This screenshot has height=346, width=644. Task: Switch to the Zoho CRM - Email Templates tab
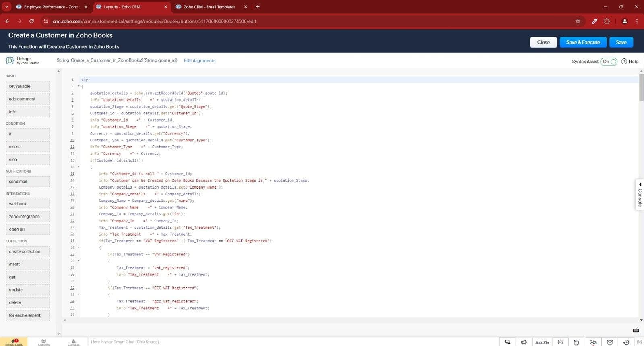[211, 7]
